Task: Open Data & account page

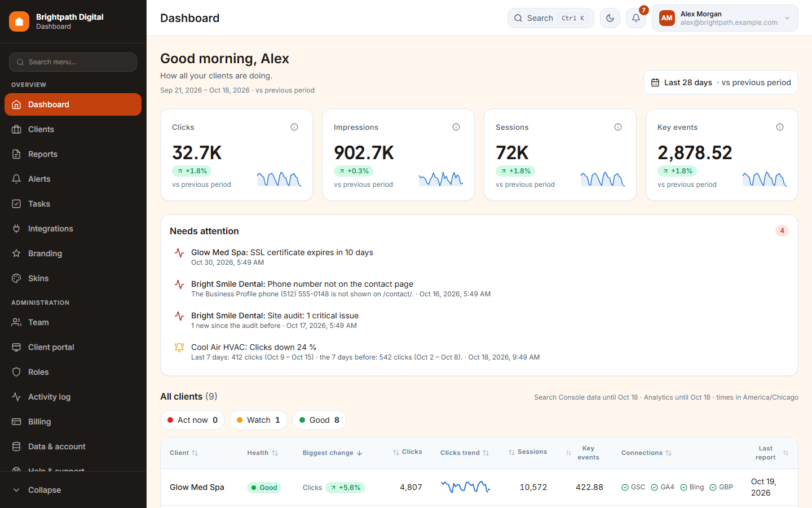Action: click(x=73, y=446)
